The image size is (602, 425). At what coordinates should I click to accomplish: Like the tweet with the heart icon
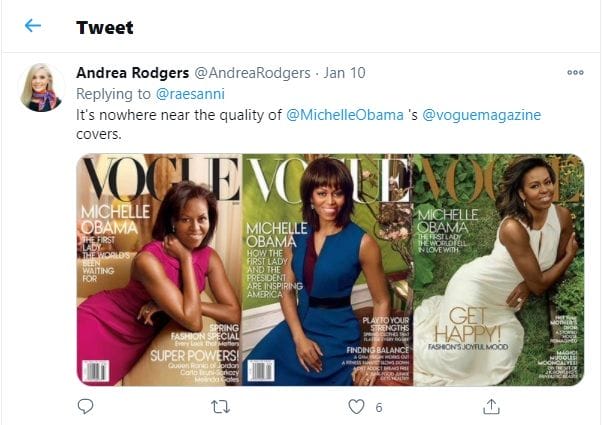pyautogui.click(x=356, y=406)
